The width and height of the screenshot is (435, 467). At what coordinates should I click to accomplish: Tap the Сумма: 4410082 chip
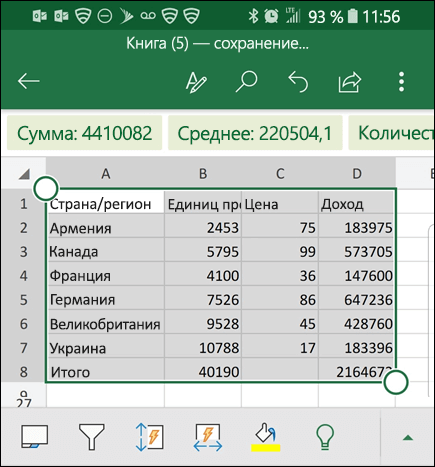click(x=84, y=133)
